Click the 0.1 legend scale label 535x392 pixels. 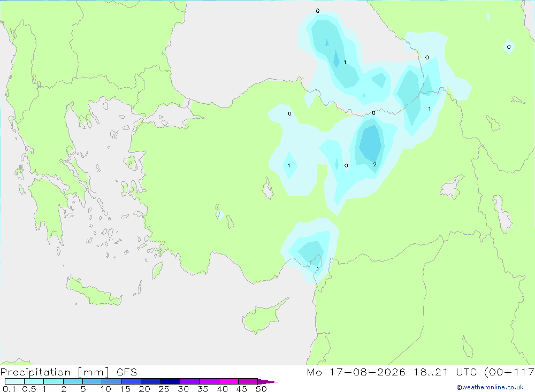point(9,389)
